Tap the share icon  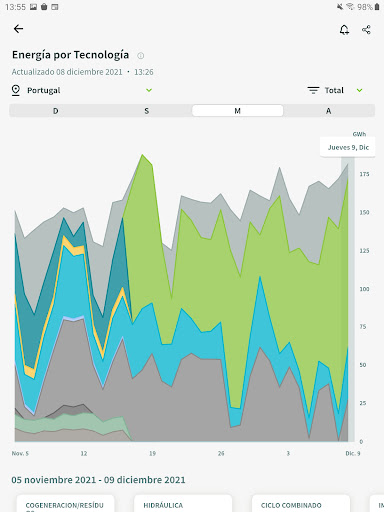(366, 30)
